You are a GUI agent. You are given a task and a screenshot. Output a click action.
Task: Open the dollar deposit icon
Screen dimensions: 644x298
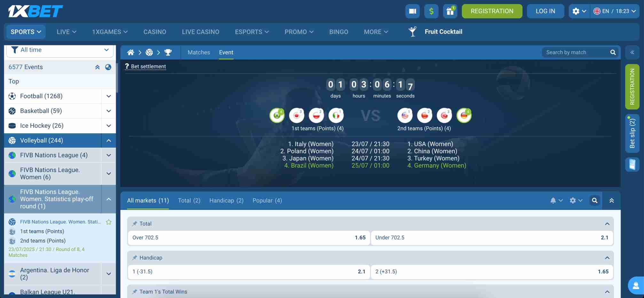click(431, 11)
